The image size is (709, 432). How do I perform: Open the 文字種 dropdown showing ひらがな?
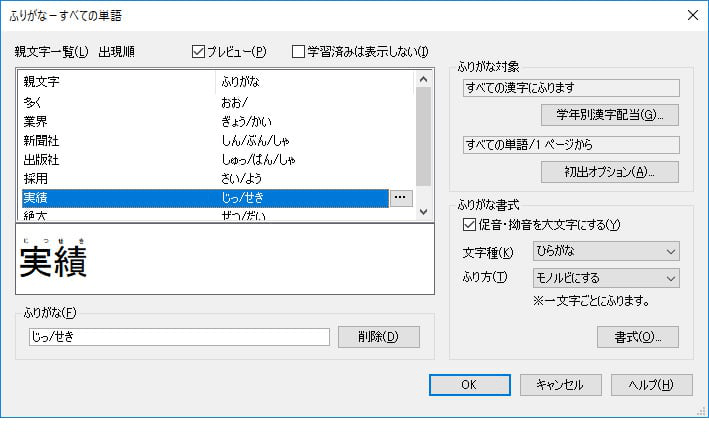tap(606, 251)
